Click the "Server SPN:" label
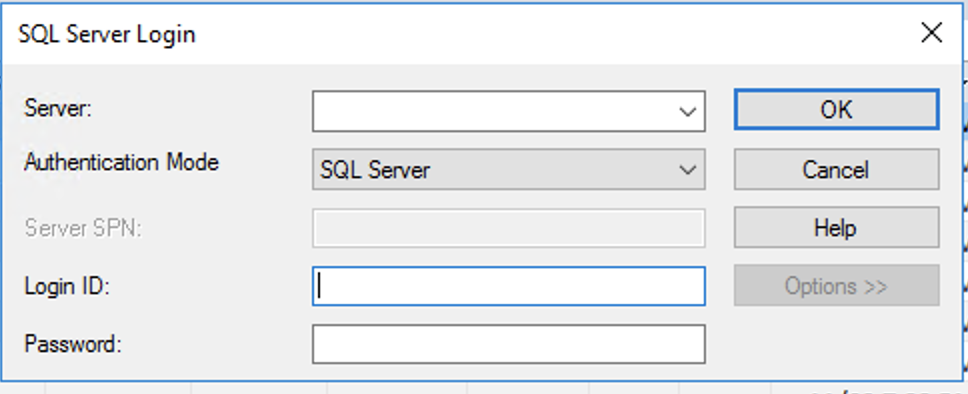The image size is (968, 394). 83,228
